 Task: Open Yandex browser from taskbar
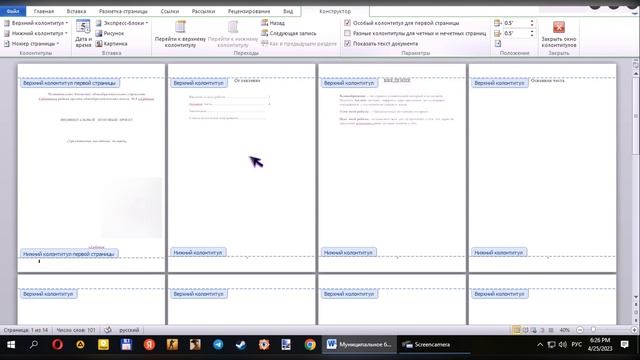[149, 345]
